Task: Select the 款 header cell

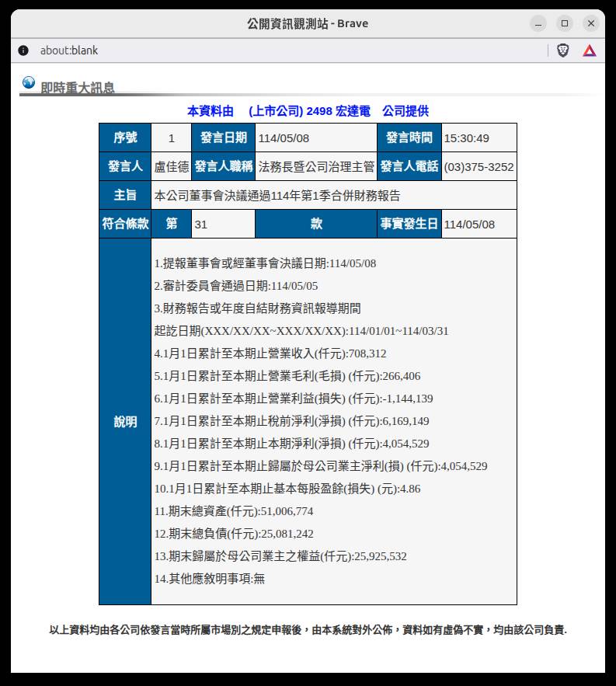Action: [x=316, y=224]
